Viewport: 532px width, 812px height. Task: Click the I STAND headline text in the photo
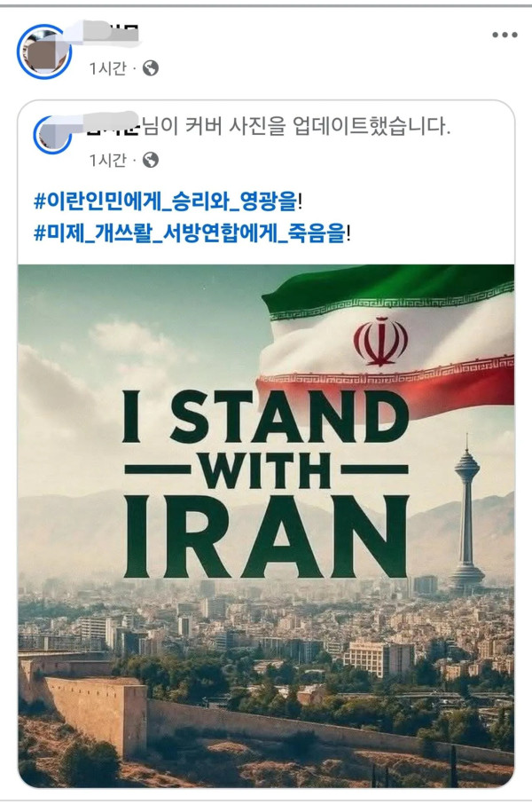(265, 417)
